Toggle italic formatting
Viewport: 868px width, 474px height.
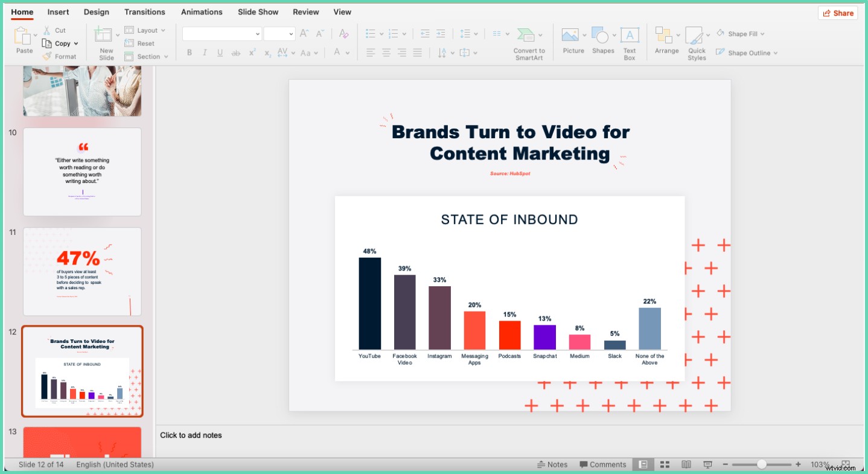(x=204, y=53)
